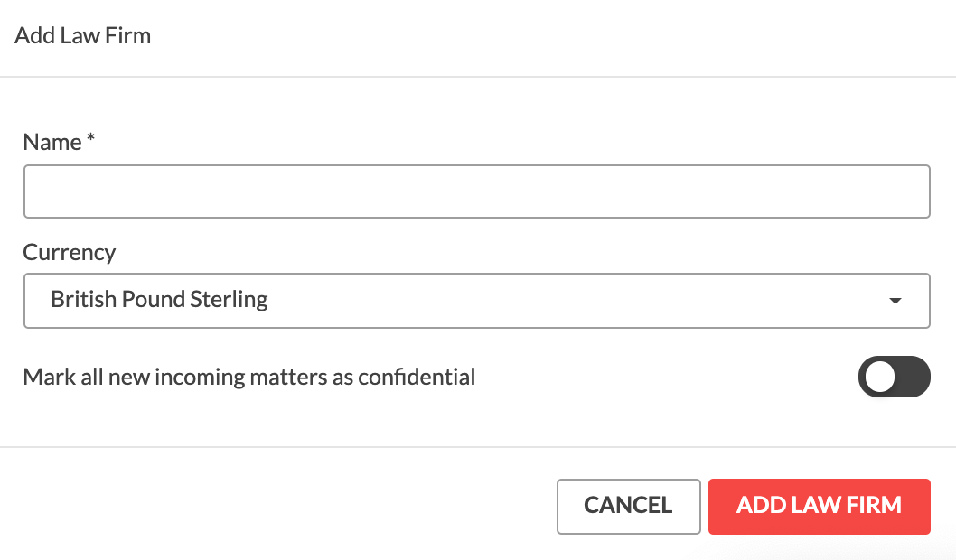956x560 pixels.
Task: Click the Currency dropdown caret arrow
Action: (895, 301)
